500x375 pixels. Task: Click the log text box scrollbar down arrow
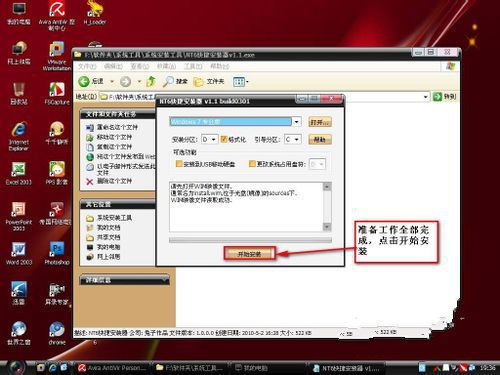[327, 227]
